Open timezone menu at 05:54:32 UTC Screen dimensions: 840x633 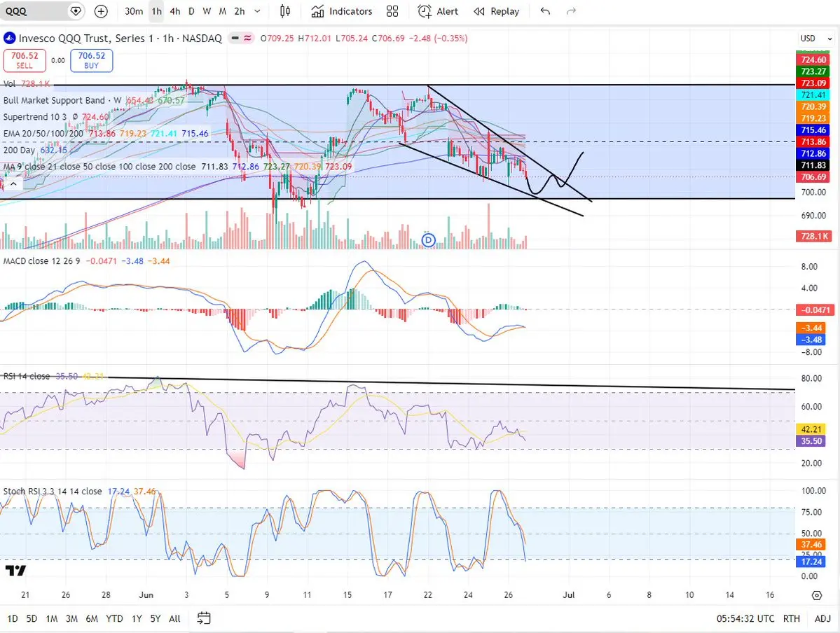(745, 618)
